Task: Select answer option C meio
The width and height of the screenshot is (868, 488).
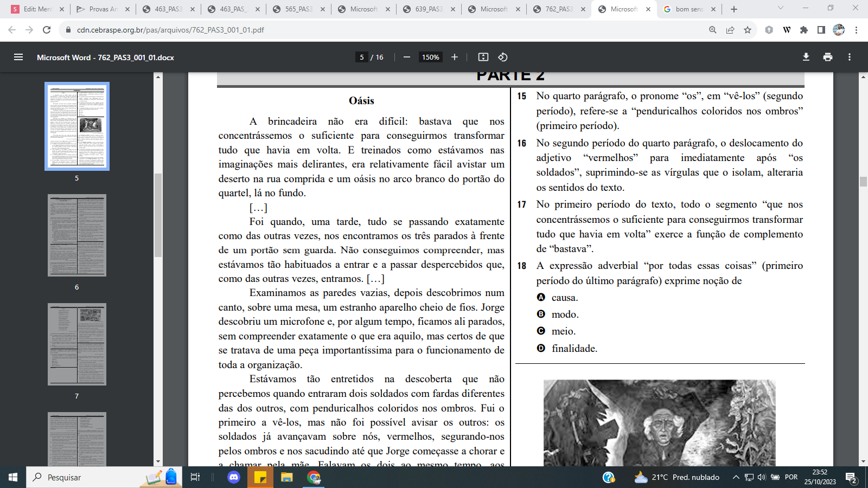Action: [541, 331]
